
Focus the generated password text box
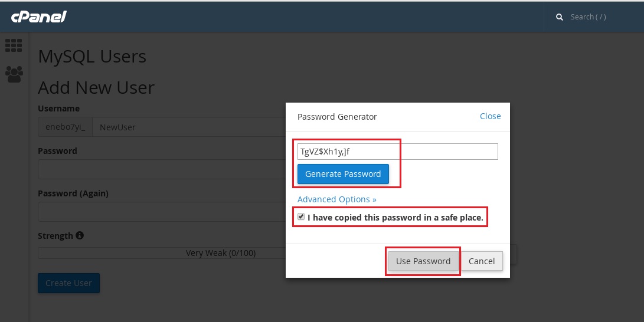click(398, 152)
